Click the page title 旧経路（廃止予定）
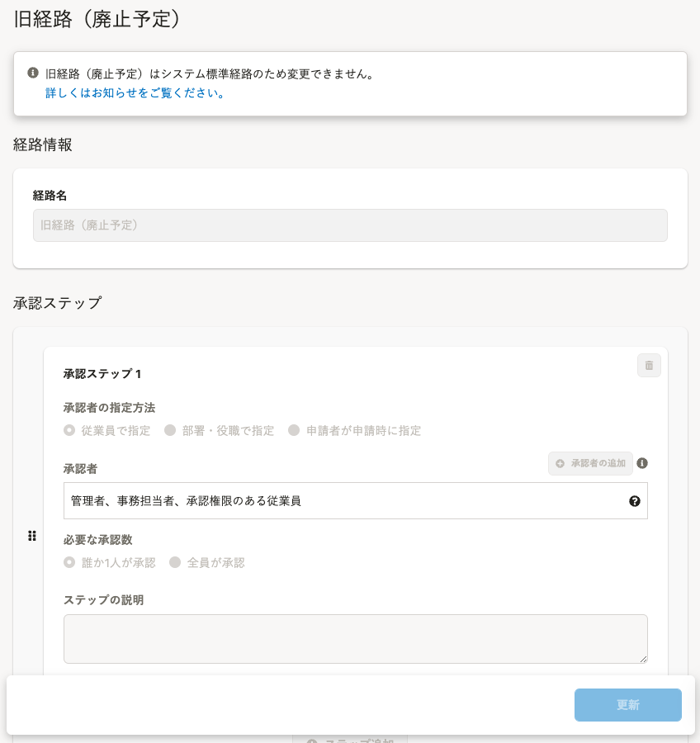Screen dimensions: 700x743 click(97, 20)
